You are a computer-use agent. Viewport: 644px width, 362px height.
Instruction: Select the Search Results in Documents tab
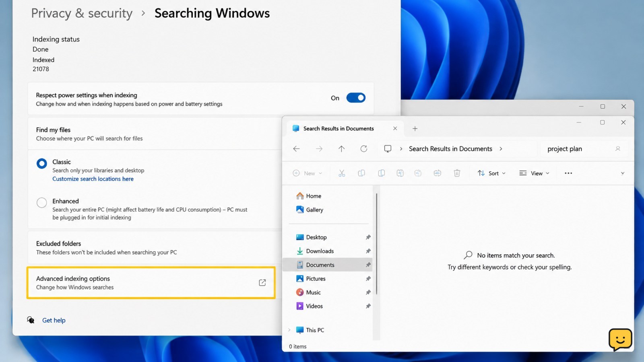pyautogui.click(x=344, y=129)
